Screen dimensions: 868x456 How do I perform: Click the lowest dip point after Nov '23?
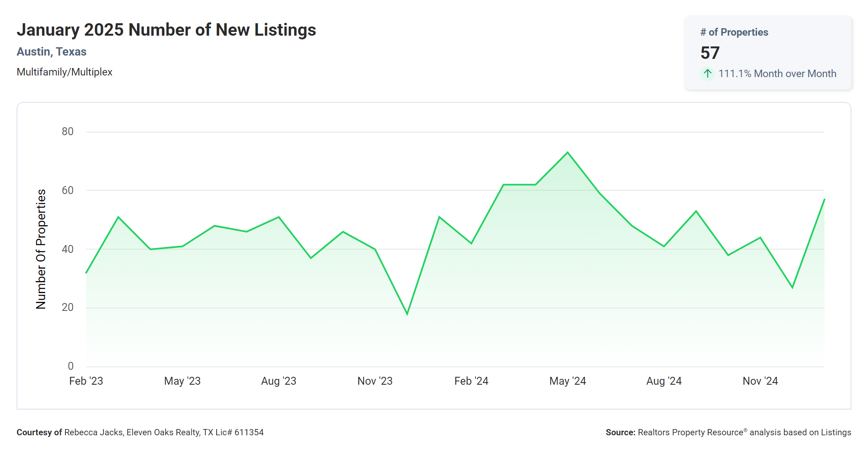click(x=407, y=314)
